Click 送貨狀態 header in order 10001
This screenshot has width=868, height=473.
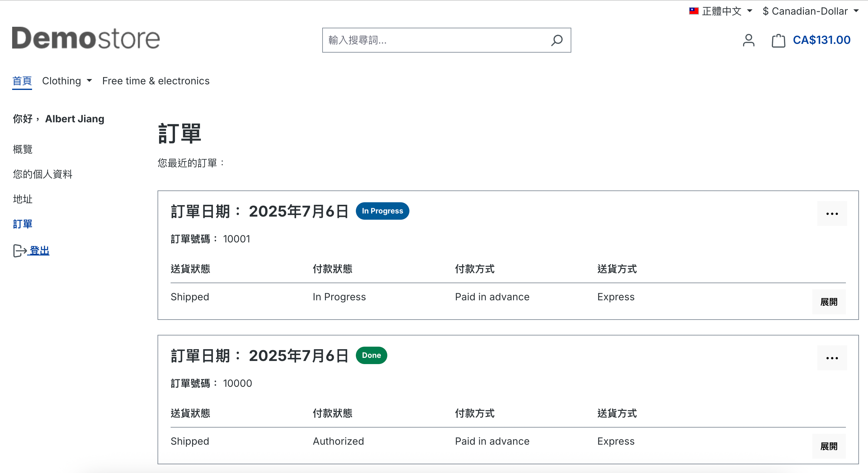190,269
